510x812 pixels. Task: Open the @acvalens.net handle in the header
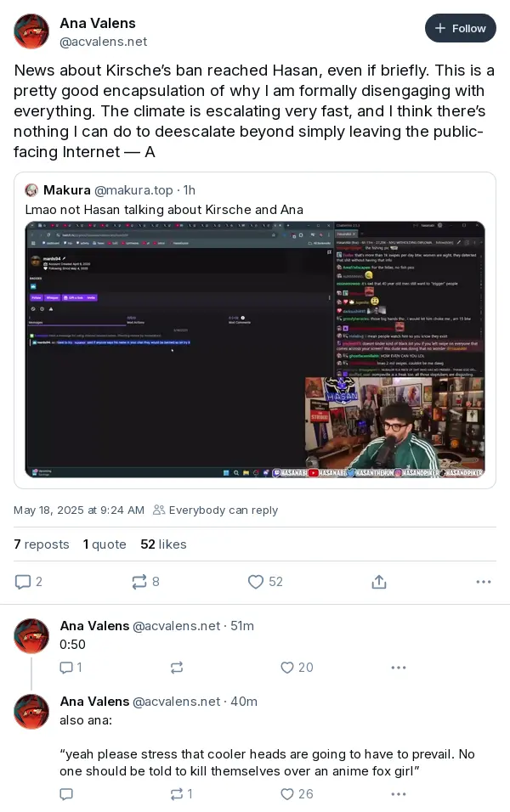pyautogui.click(x=104, y=42)
